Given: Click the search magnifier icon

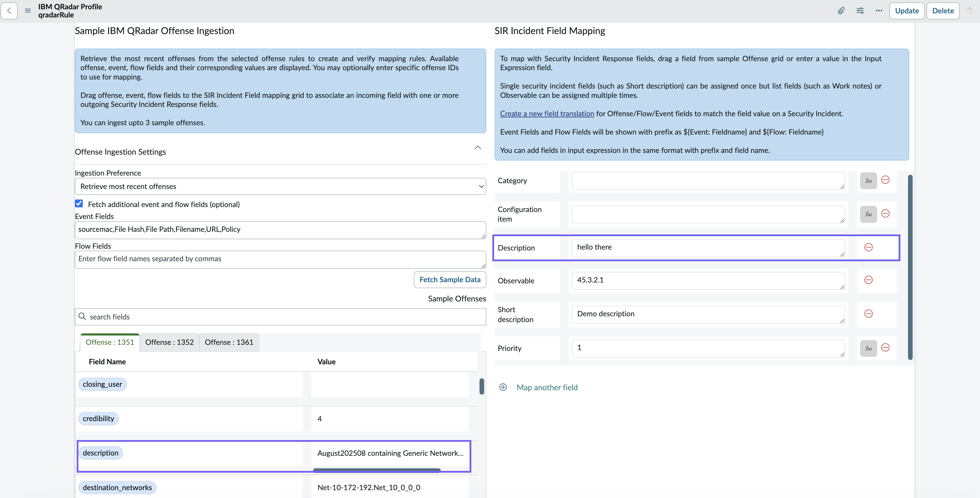Looking at the screenshot, I should coord(82,316).
